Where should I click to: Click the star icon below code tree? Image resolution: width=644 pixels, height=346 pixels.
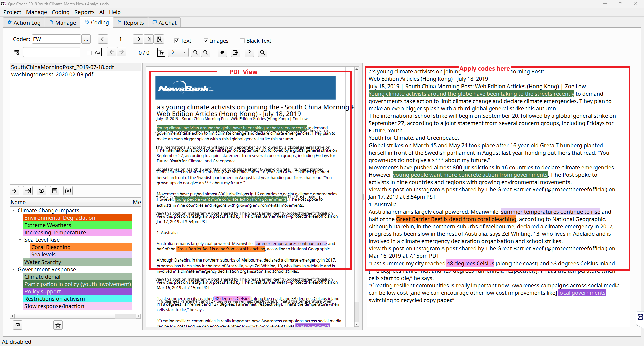(58, 325)
